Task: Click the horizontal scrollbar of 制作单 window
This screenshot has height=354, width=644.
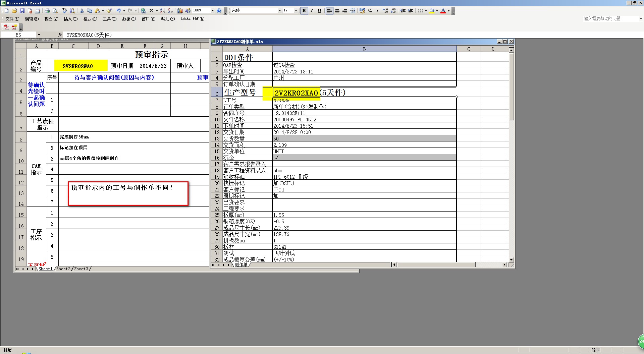Action: coord(436,265)
